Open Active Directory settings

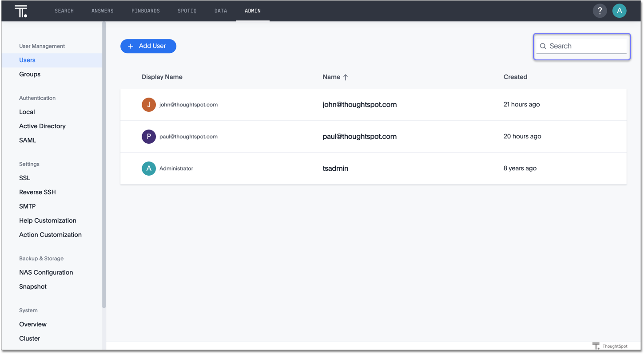42,126
